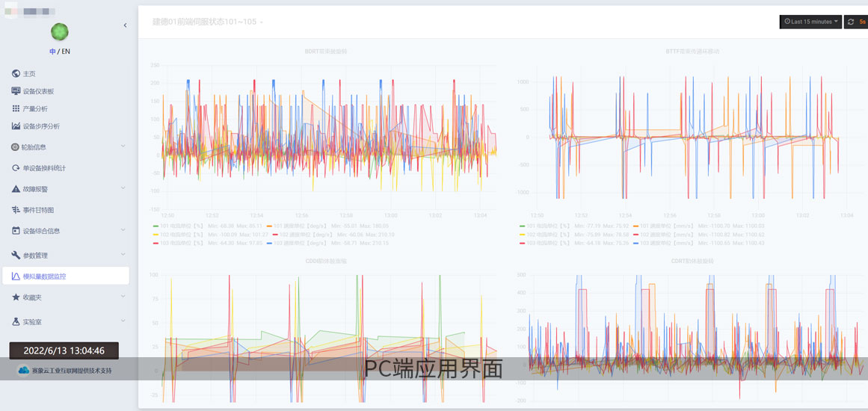Switch language to EN

pos(66,52)
